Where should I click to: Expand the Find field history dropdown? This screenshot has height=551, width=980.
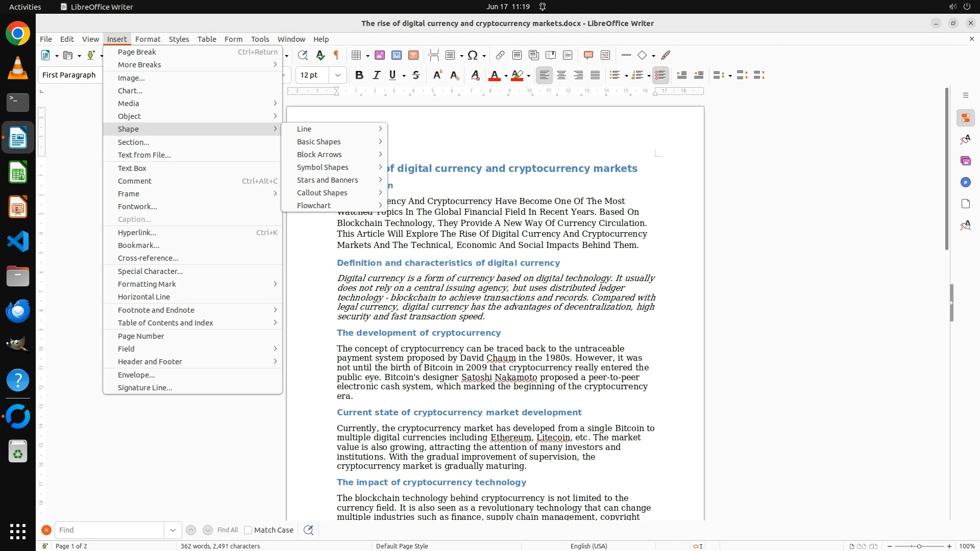(x=173, y=530)
